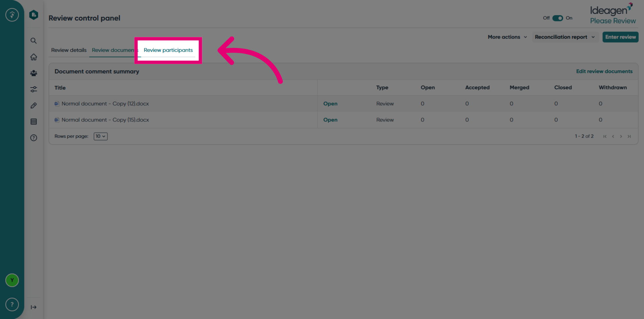Viewport: 644px width, 319px height.
Task: Click the Withdrawn column header
Action: (x=612, y=88)
